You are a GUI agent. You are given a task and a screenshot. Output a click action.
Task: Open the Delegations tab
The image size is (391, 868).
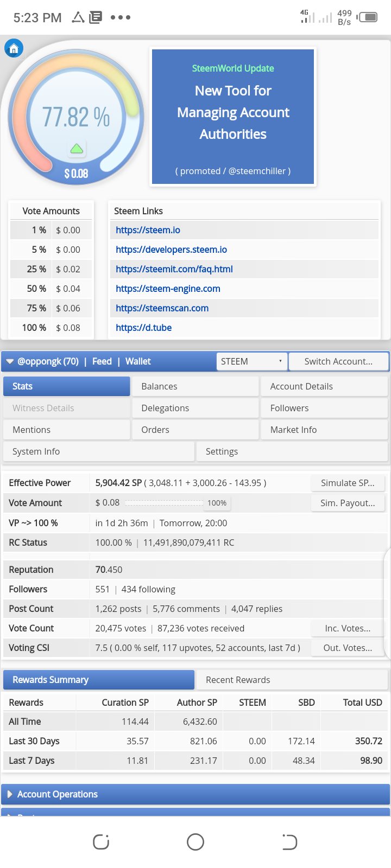coord(195,408)
